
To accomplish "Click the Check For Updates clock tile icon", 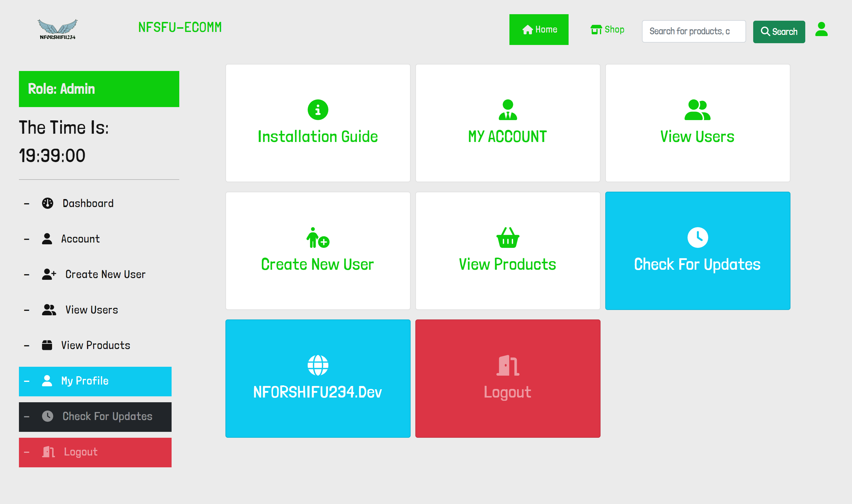I will coord(697,238).
